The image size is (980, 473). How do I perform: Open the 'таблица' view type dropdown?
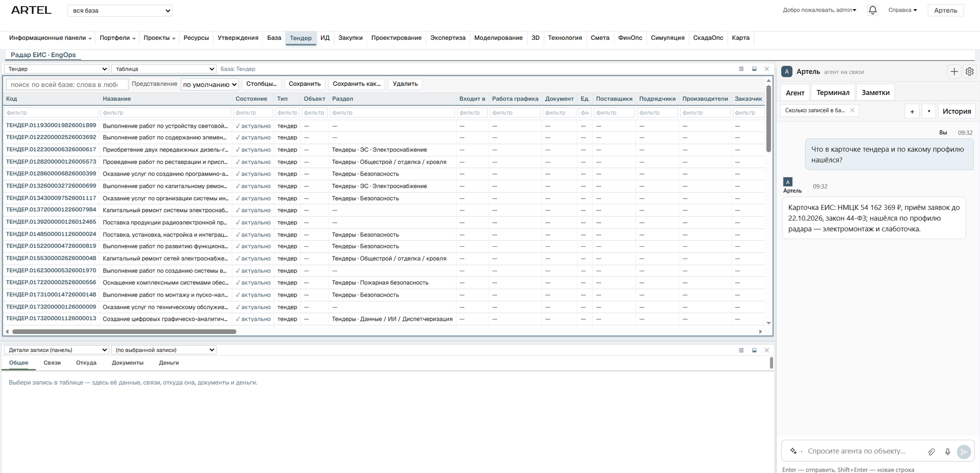click(164, 69)
